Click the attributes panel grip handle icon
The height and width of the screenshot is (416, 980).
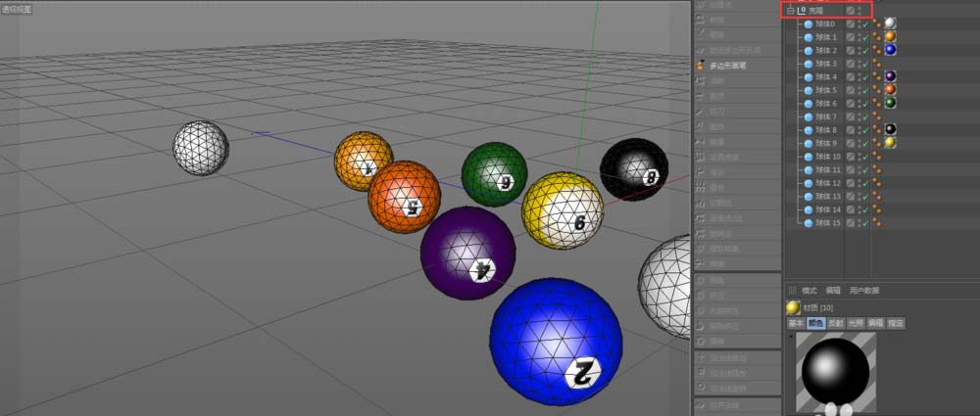[792, 291]
